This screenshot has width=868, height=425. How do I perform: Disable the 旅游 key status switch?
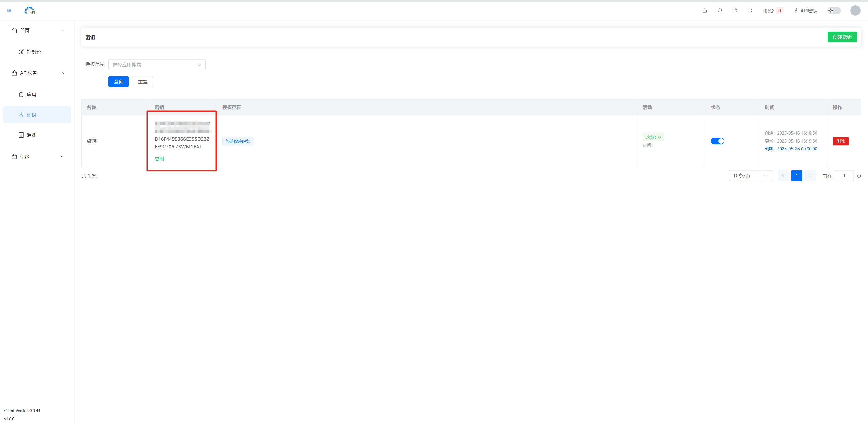(717, 141)
